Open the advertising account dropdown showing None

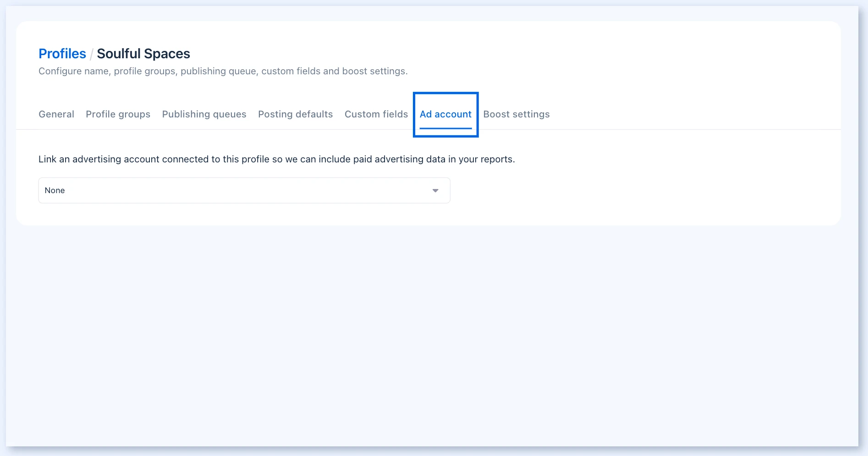[x=244, y=190]
